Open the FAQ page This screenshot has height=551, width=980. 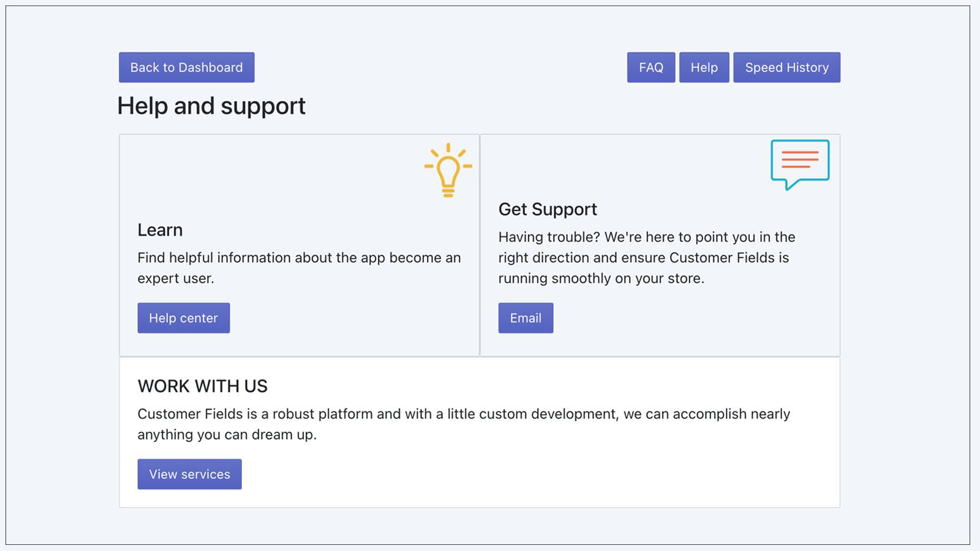tap(651, 67)
